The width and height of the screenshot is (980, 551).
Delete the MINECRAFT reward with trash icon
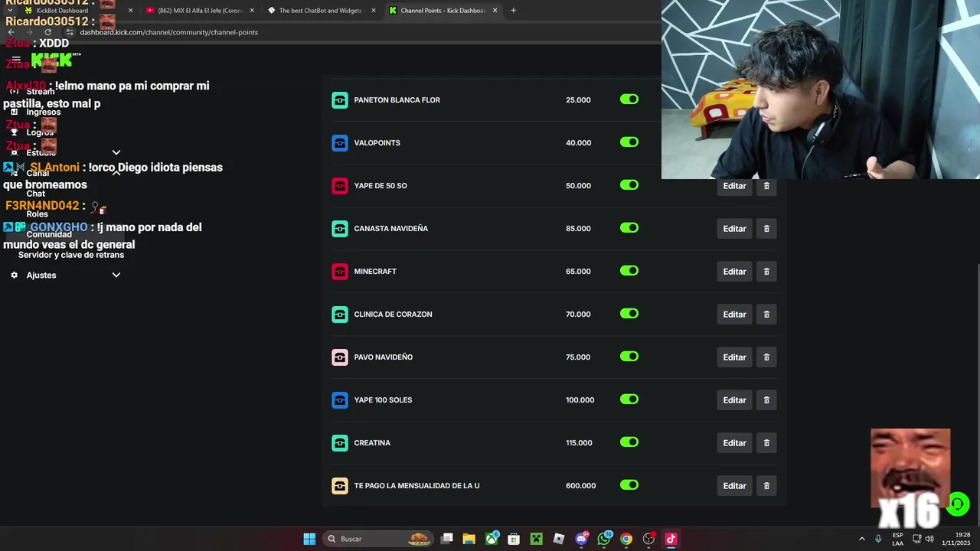click(x=766, y=272)
